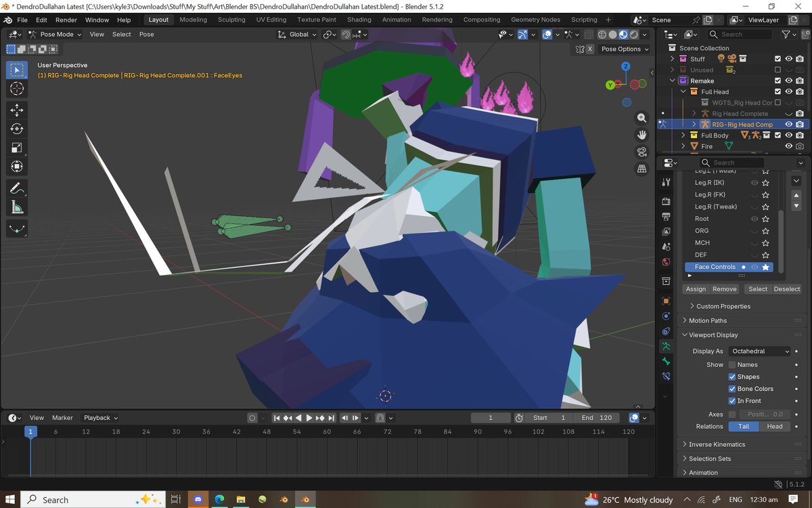
Task: Open the Pose Options dropdown
Action: pos(625,49)
